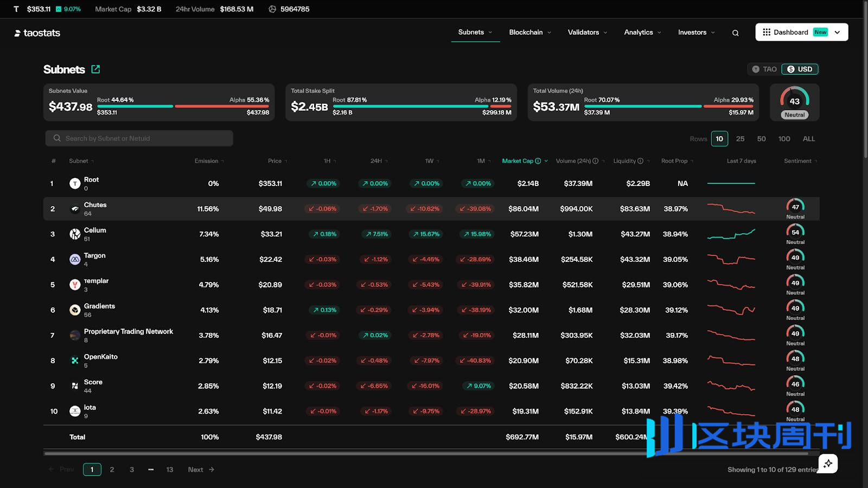This screenshot has width=868, height=488.
Task: Sort by 24H change column
Action: pos(379,161)
